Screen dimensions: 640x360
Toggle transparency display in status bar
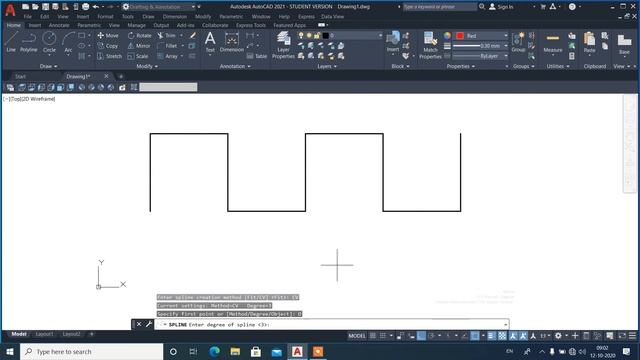point(502,336)
